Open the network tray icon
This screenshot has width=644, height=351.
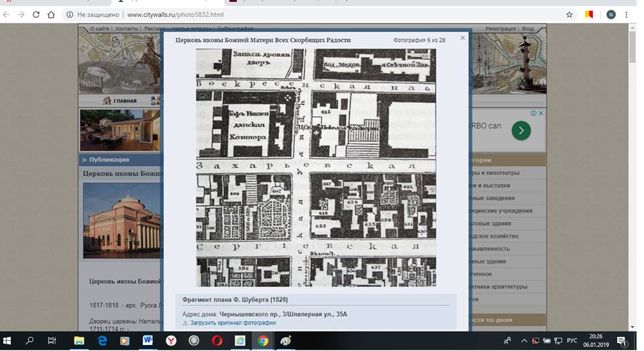tap(558, 341)
